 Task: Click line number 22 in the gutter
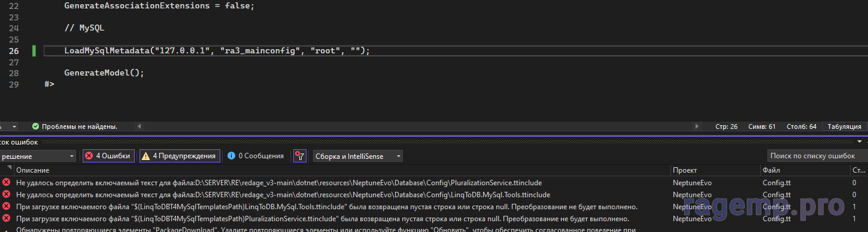point(14,6)
